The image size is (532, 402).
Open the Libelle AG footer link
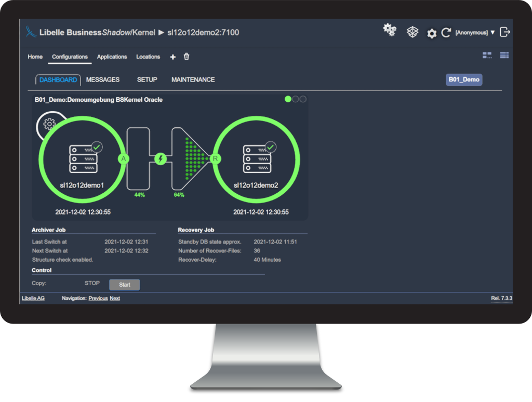coord(33,298)
